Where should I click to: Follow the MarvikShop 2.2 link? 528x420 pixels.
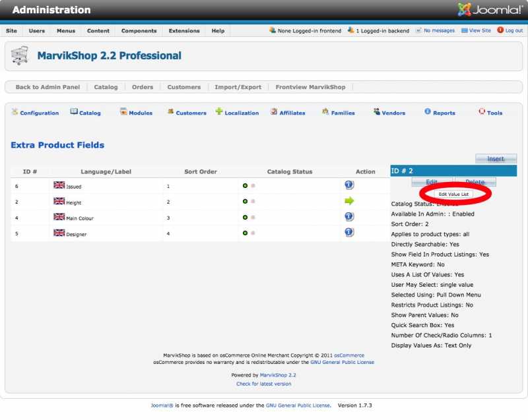(x=278, y=375)
